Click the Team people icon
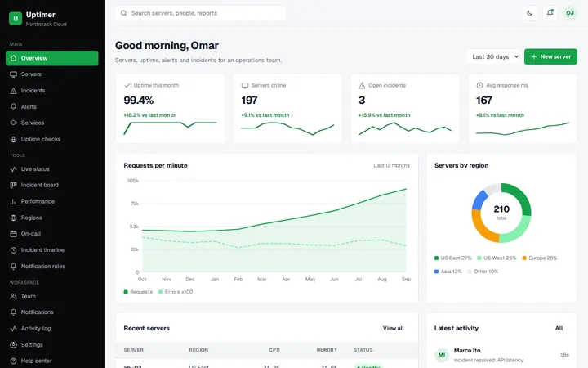Image resolution: width=588 pixels, height=368 pixels. pos(14,296)
